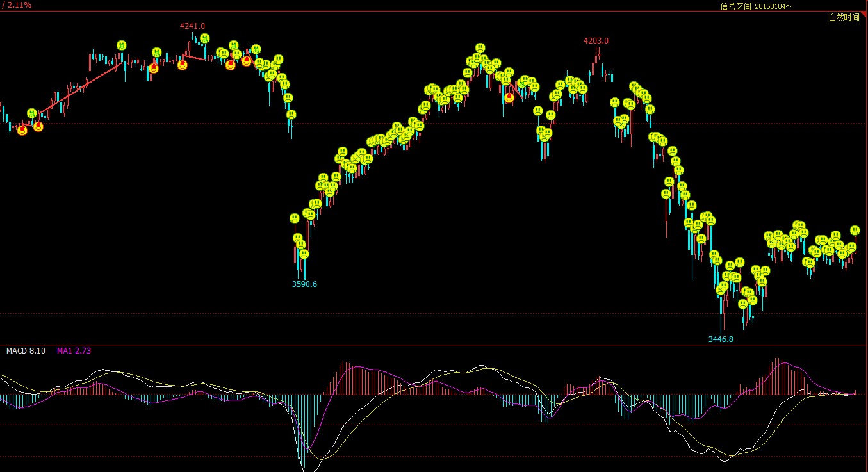Click the lone red smiley left of the 4203.0 peak
The image size is (868, 472).
click(509, 97)
